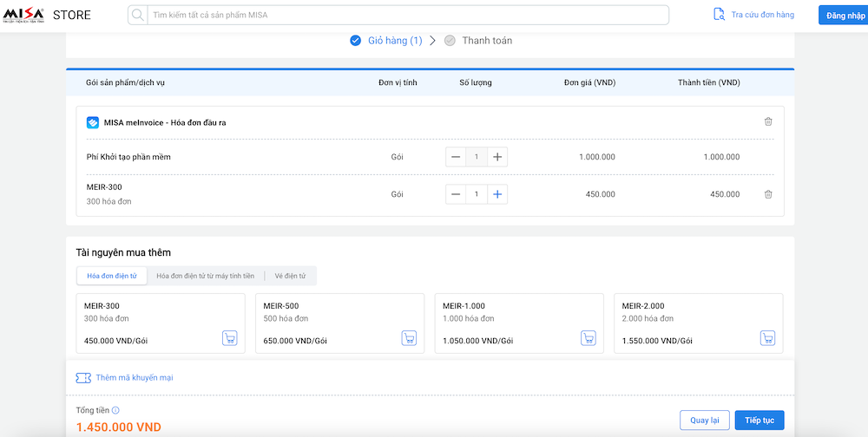
Task: Delete MISA meInvoice product with trash icon
Action: [768, 121]
